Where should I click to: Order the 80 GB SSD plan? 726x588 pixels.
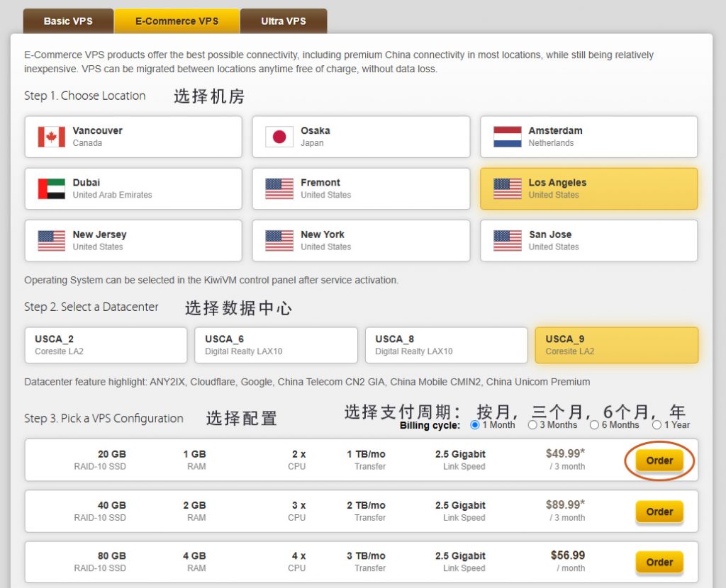click(x=659, y=562)
